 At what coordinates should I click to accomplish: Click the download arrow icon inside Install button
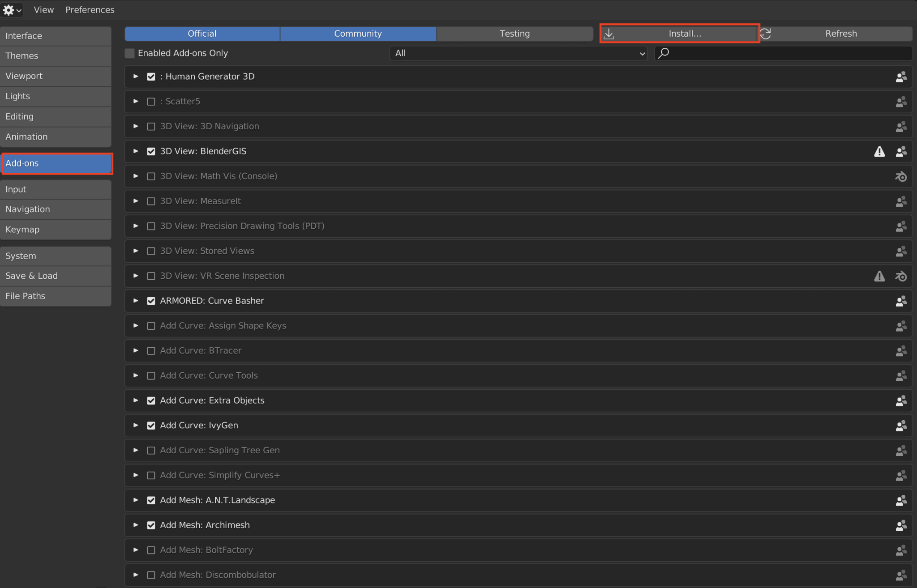click(608, 33)
